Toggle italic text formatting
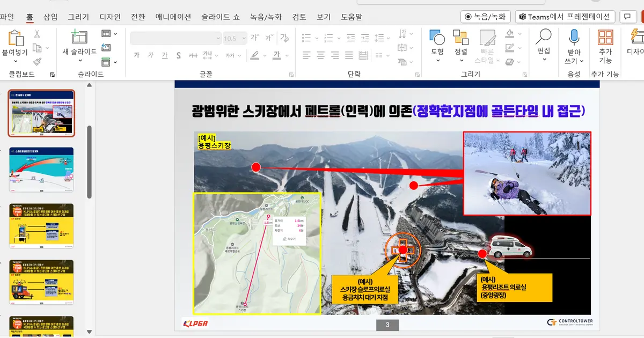644x338 pixels. (150, 56)
